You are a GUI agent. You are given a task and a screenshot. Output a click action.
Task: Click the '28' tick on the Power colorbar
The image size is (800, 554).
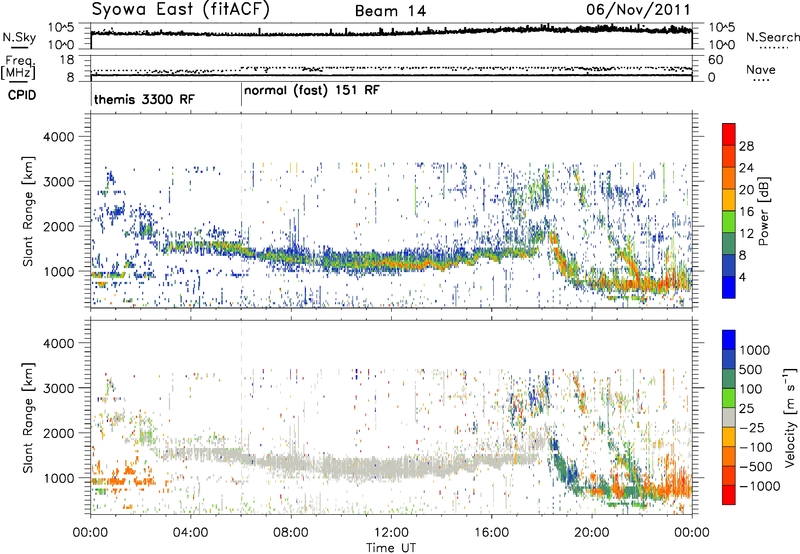(746, 146)
